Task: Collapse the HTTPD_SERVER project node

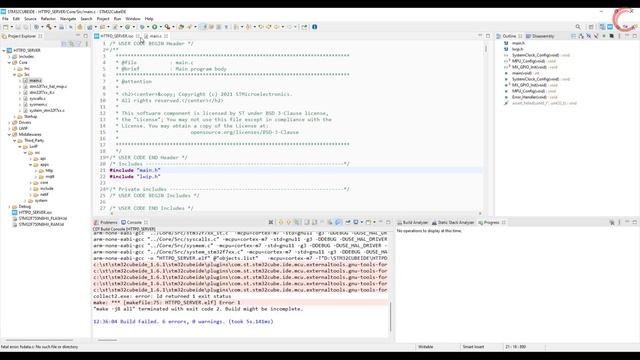Action: coord(4,51)
